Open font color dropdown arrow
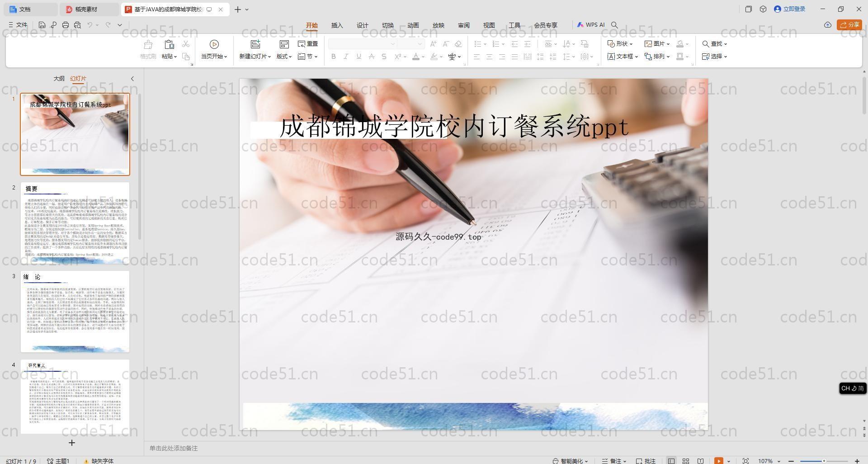 pos(423,57)
